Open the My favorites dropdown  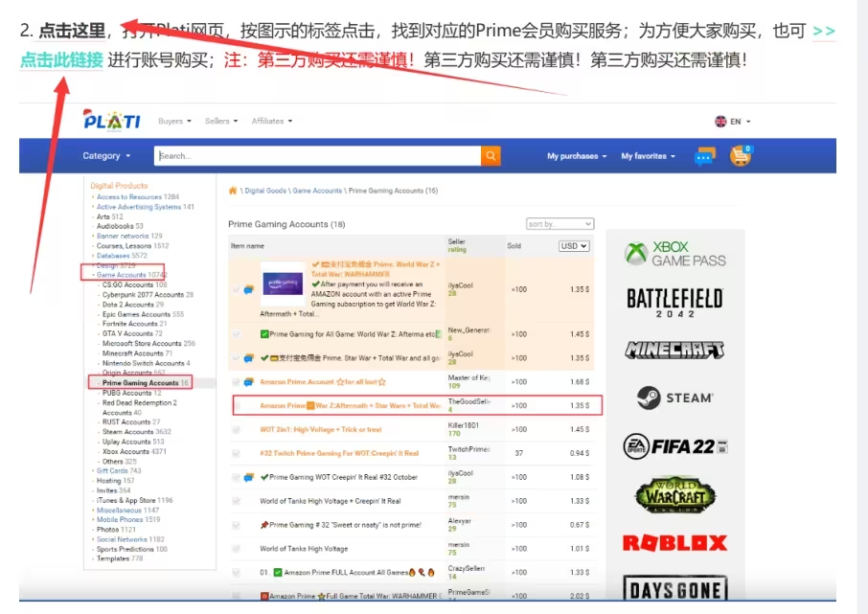pos(649,156)
